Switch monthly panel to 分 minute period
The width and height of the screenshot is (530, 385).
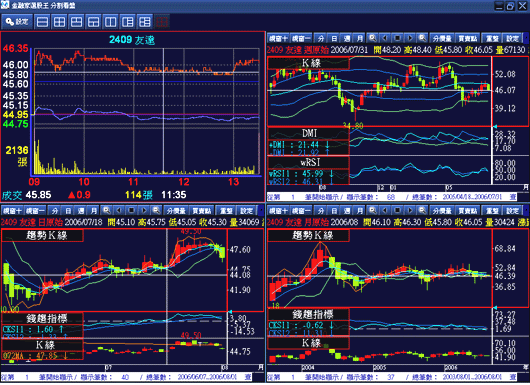point(321,211)
